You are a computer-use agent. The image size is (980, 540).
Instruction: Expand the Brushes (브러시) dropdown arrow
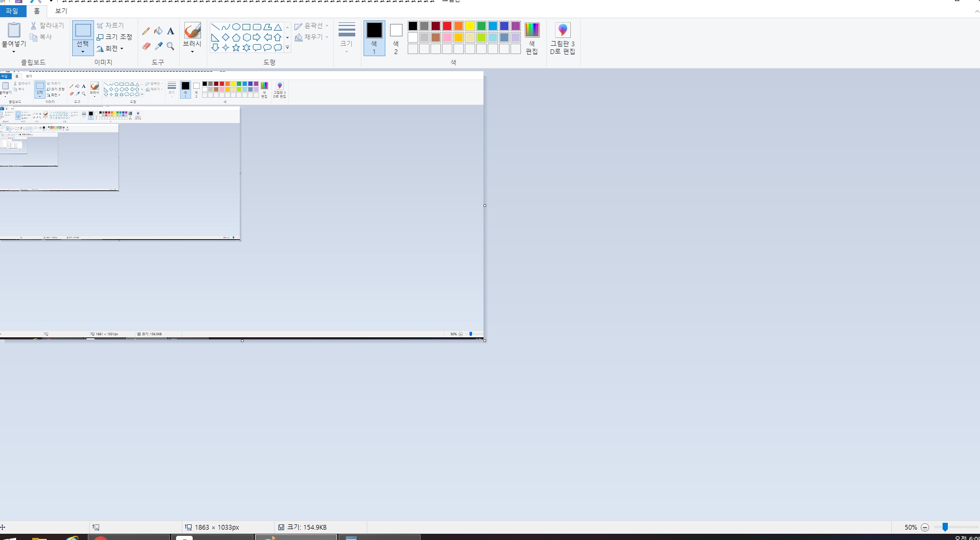click(x=192, y=51)
